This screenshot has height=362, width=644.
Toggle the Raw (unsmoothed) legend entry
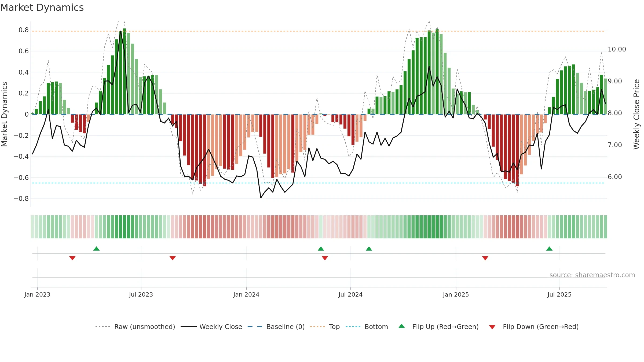[145, 327]
